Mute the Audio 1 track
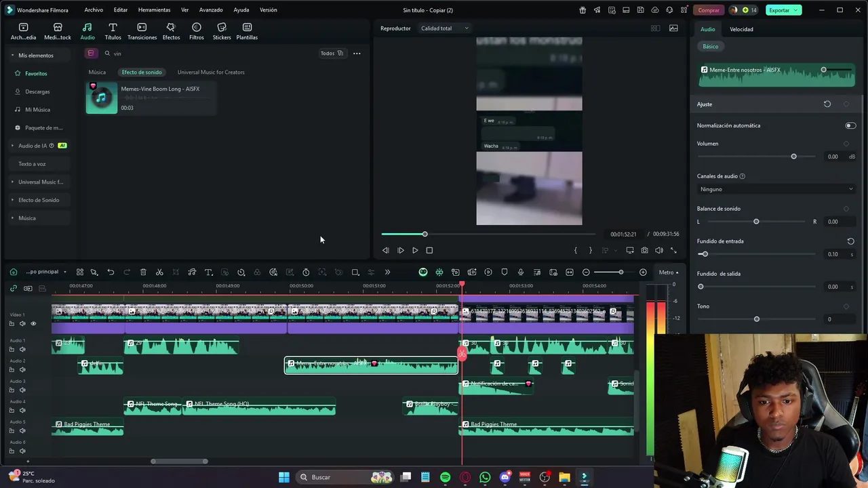Image resolution: width=868 pixels, height=488 pixels. 22,349
